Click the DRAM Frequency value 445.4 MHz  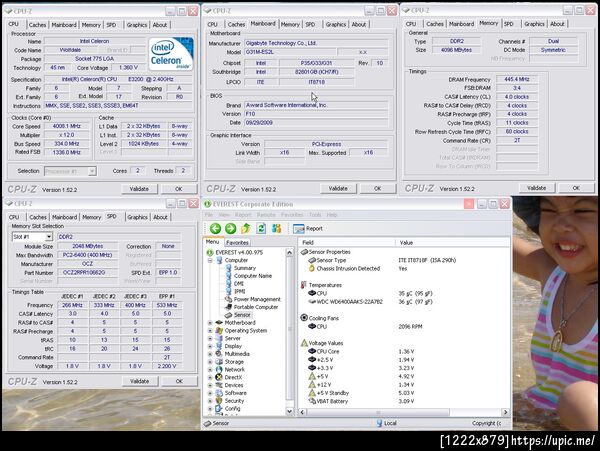click(517, 79)
